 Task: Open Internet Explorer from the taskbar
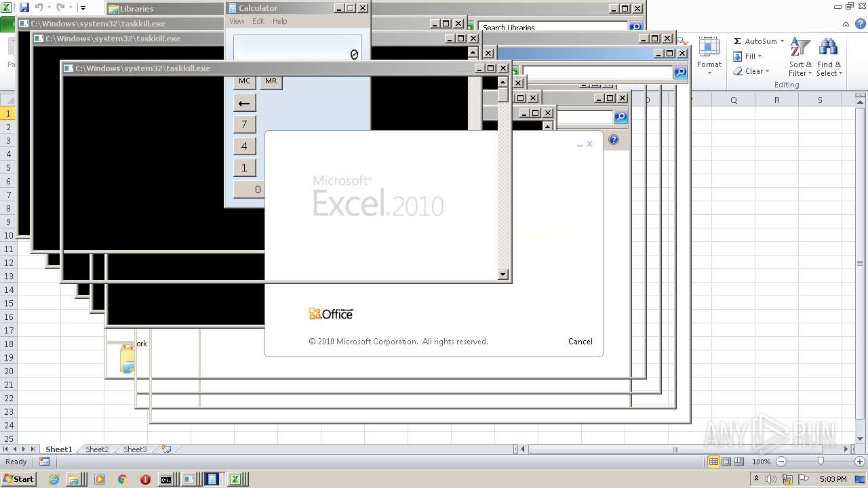(54, 479)
